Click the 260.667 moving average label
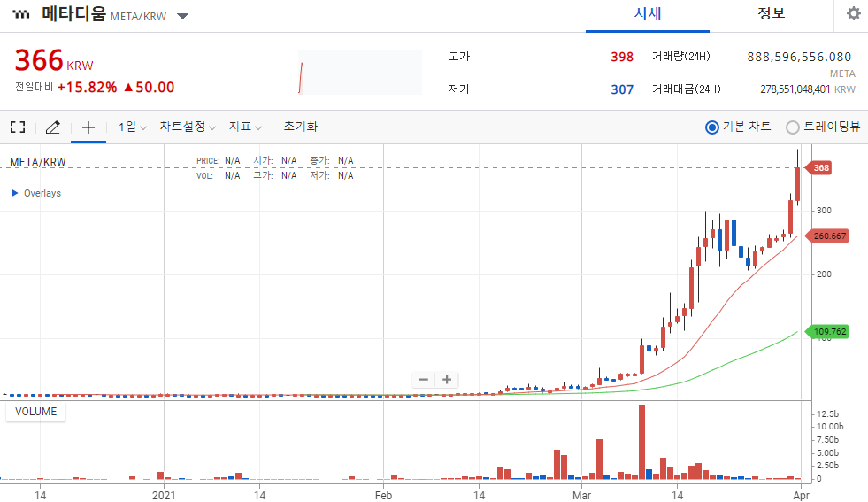 click(x=829, y=236)
